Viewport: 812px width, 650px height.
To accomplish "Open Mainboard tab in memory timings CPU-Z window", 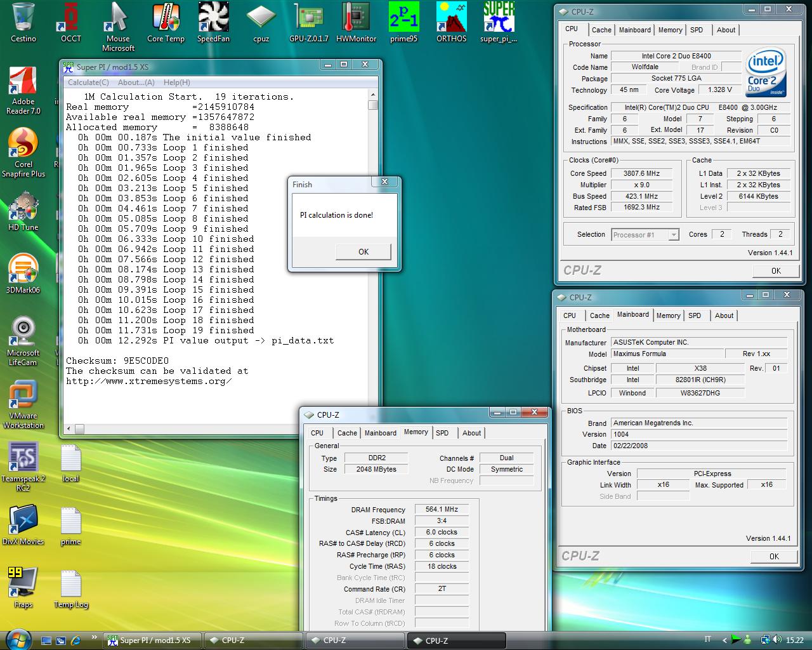I will click(381, 433).
